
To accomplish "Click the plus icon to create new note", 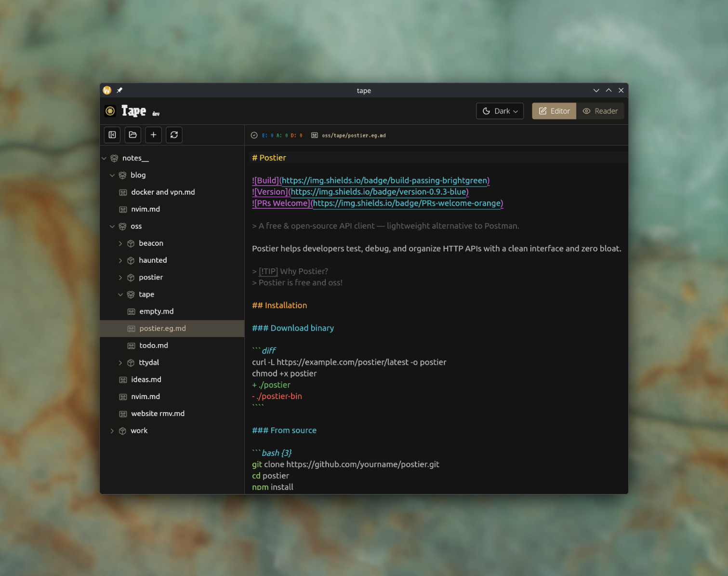I will [x=153, y=135].
